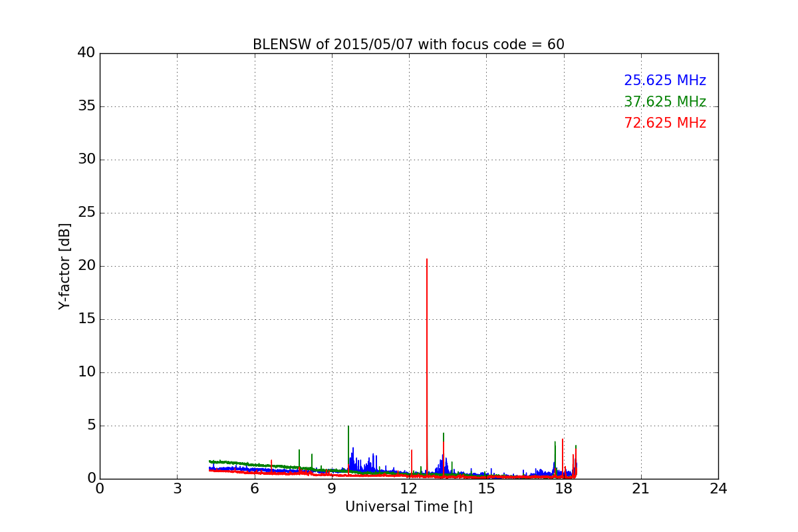This screenshot has height=532, width=798.
Task: Click the Y-factor [dB] axis label
Action: click(x=65, y=266)
